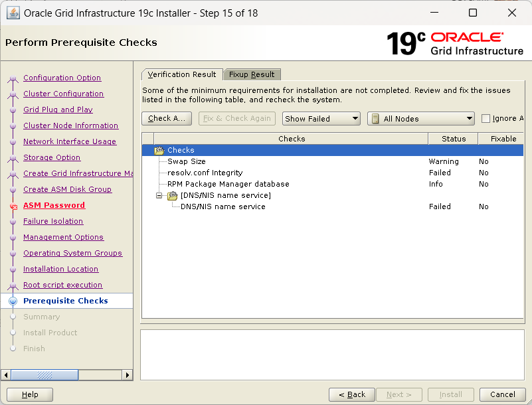Select the Swap Size check row
Screen dimensions: 532x405
333,161
